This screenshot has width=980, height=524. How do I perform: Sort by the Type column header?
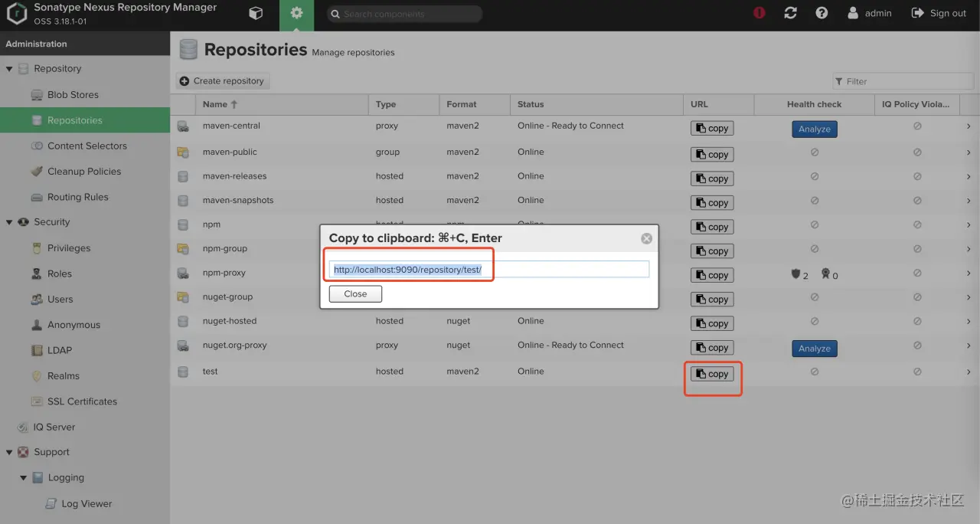(x=403, y=104)
